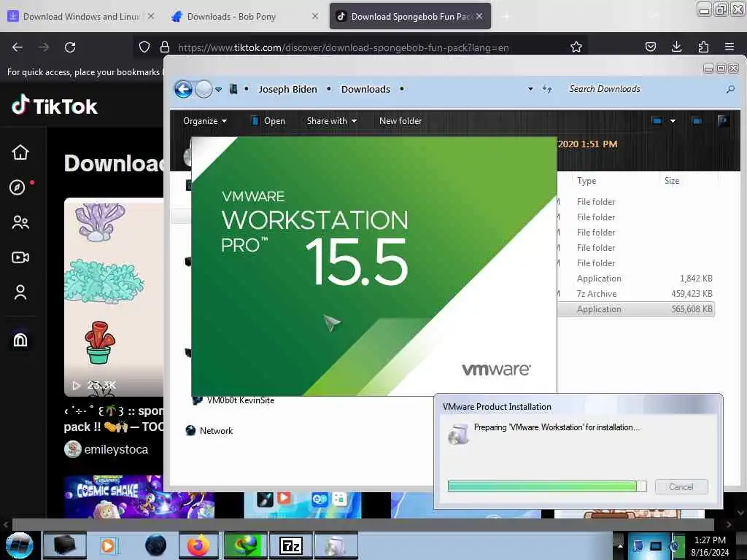Select the 7z Archive row
The image size is (747, 560).
[x=636, y=294]
